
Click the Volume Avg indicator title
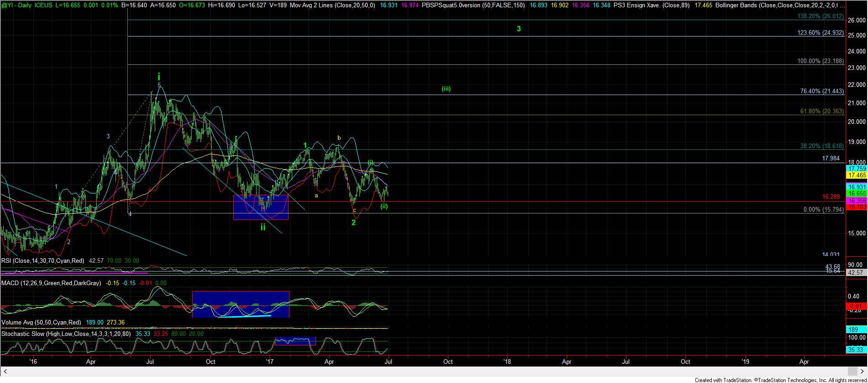pyautogui.click(x=41, y=322)
